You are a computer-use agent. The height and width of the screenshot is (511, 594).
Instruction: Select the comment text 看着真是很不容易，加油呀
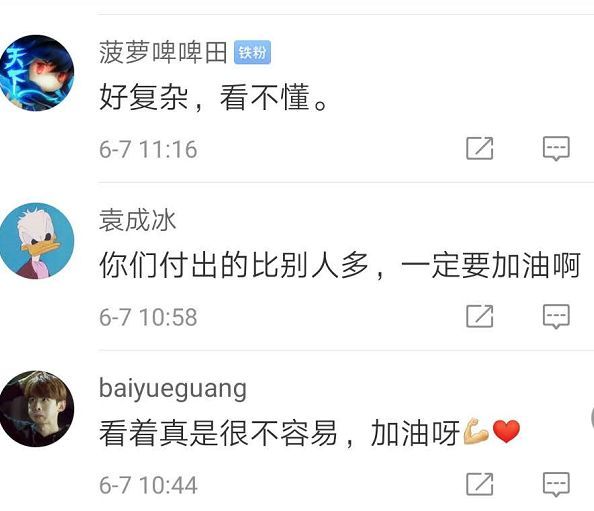click(x=280, y=433)
